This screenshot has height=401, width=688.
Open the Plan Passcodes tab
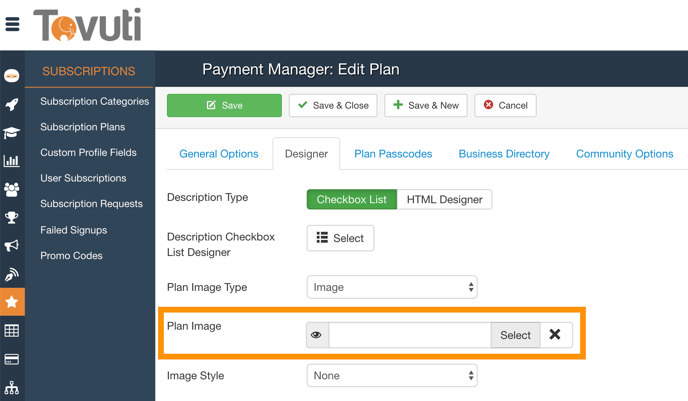tap(393, 154)
